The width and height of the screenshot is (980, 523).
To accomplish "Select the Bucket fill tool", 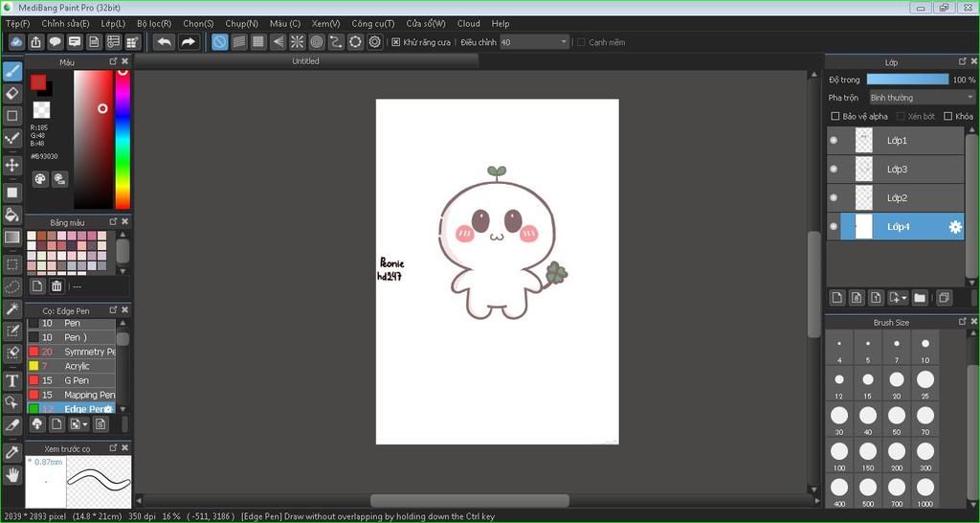I will pos(11,215).
